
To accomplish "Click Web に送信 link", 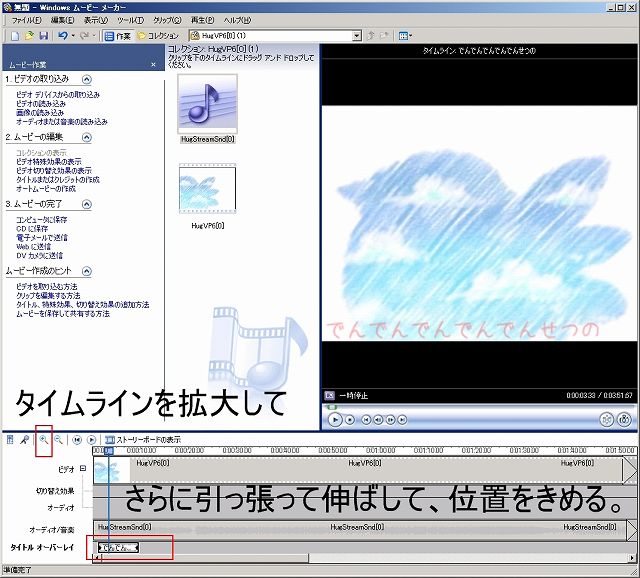I will click(x=33, y=247).
